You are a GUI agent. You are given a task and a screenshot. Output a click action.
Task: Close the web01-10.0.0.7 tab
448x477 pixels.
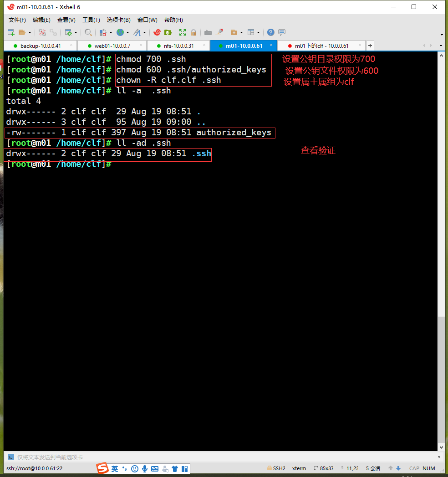[x=141, y=45]
